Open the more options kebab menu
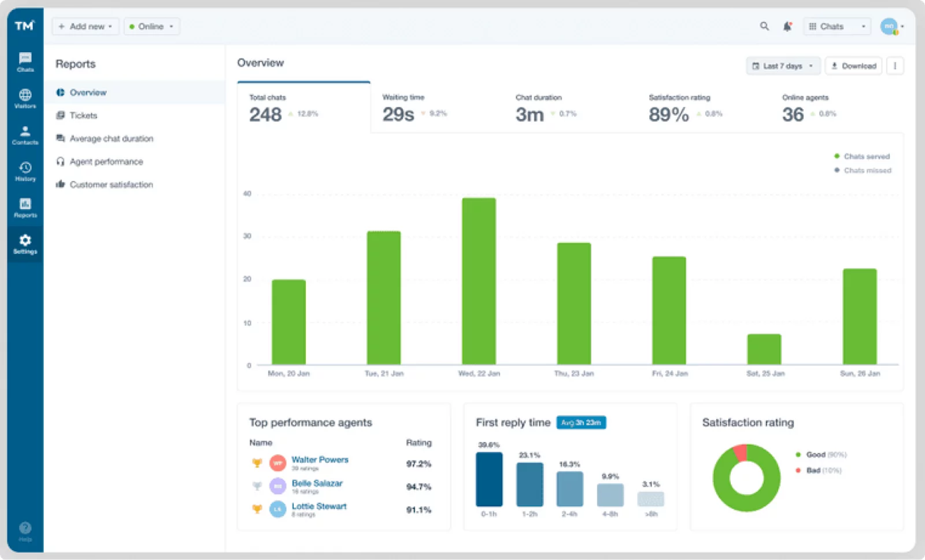Viewport: 925px width, 560px height. (x=895, y=66)
